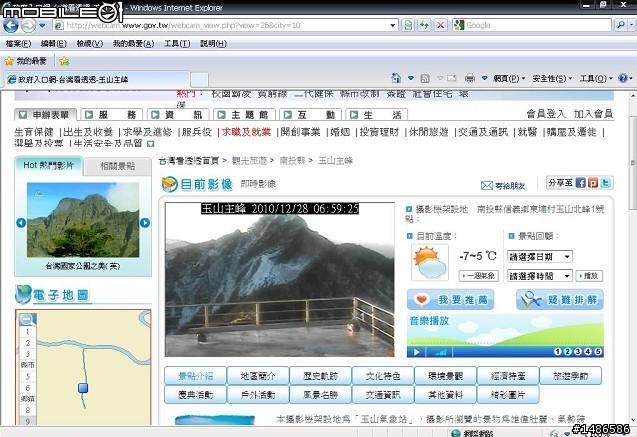637x437 pixels.
Task: Click the add to favorites bar icon
Action: coord(64,61)
